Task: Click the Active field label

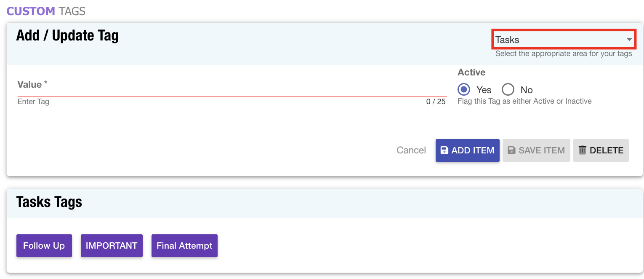Action: pyautogui.click(x=471, y=72)
